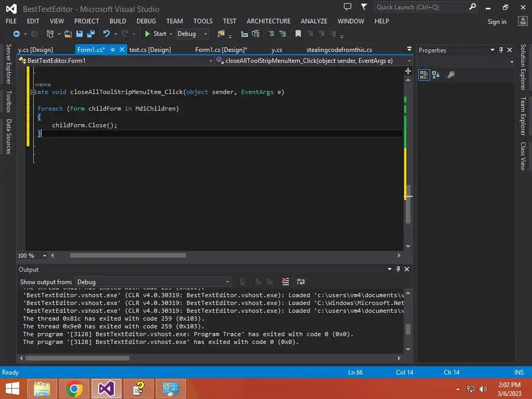Sort Properties alphabetically
This screenshot has width=532, height=399.
click(436, 75)
